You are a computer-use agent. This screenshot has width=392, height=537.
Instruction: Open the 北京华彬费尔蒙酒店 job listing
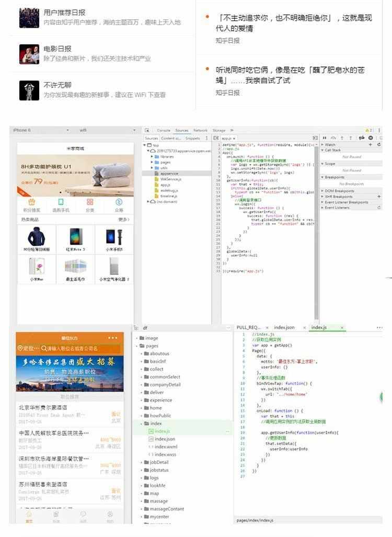[70, 414]
